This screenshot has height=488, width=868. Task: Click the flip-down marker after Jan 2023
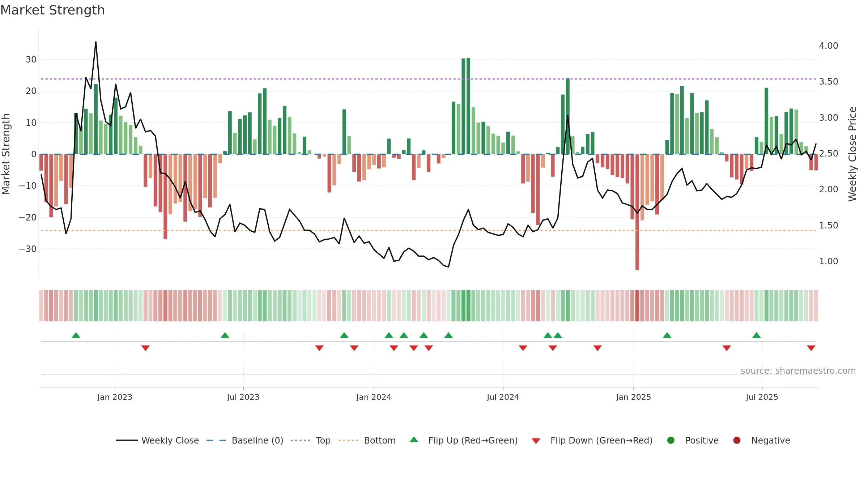pyautogui.click(x=145, y=348)
